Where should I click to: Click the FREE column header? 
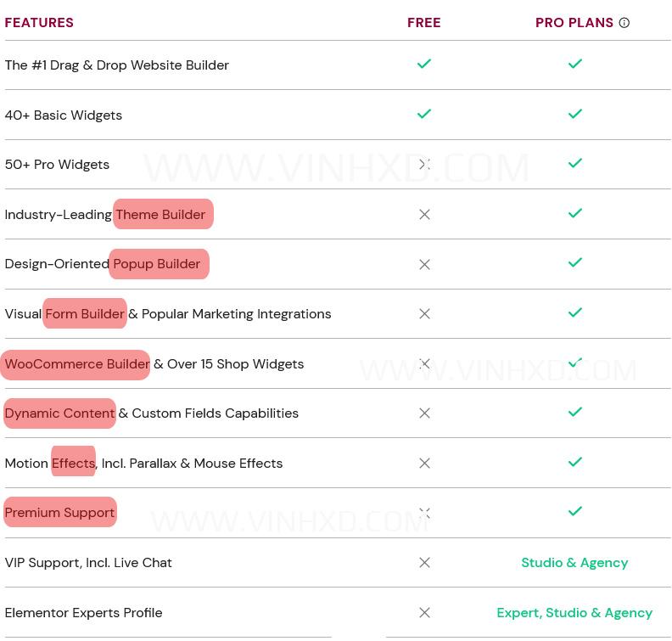point(424,23)
